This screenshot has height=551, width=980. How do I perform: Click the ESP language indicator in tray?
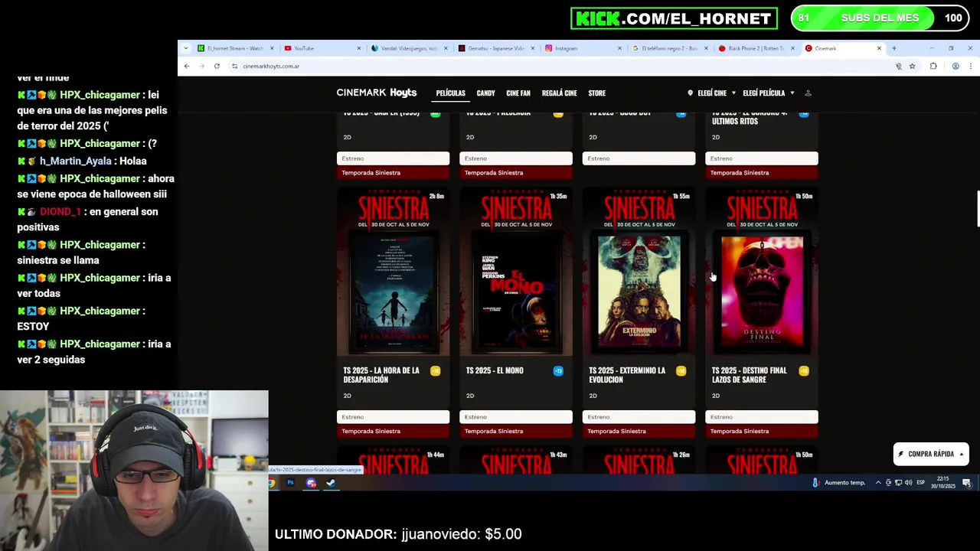(x=920, y=483)
